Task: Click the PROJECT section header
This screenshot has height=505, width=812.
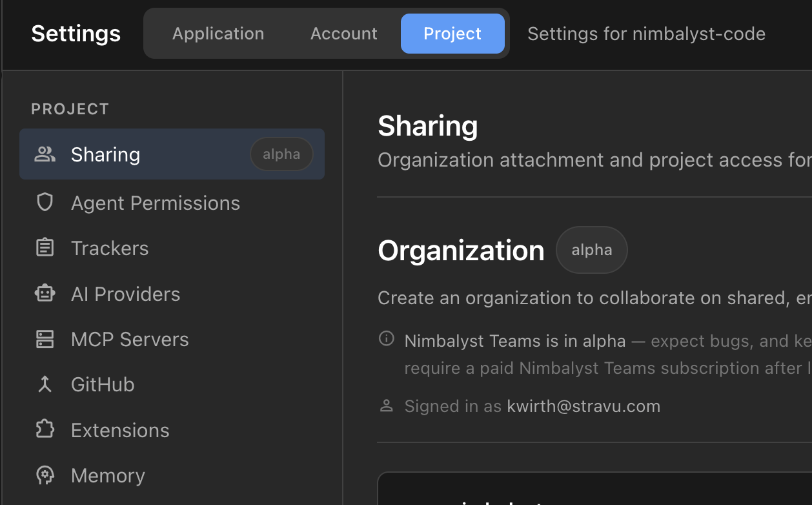Action: [70, 109]
